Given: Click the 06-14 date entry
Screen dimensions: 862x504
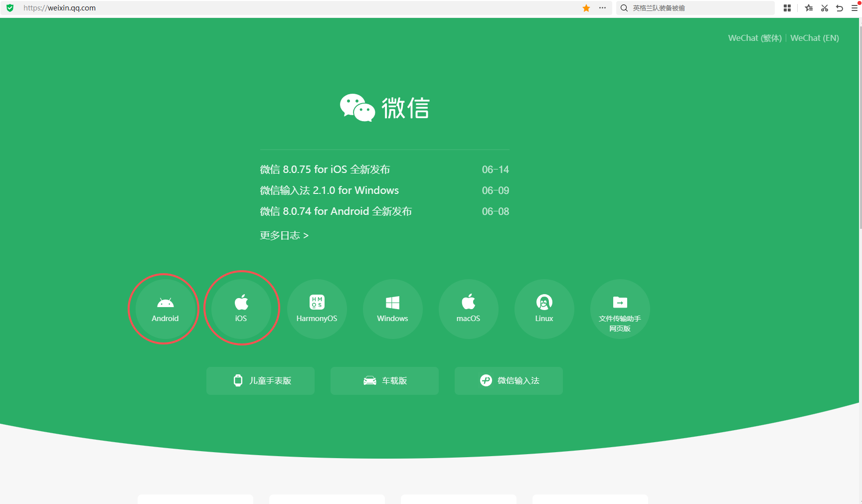Looking at the screenshot, I should 495,169.
